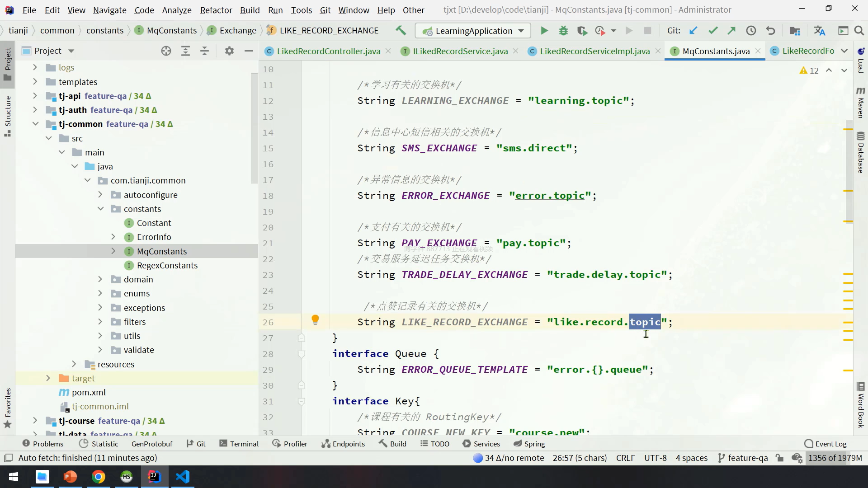The width and height of the screenshot is (868, 488).
Task: Open Git Show History clock icon
Action: tap(751, 31)
